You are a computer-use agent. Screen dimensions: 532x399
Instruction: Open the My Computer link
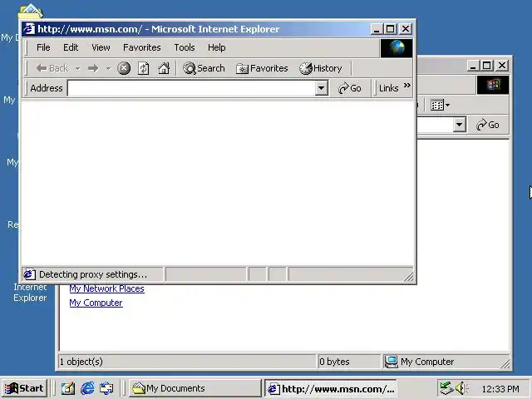click(x=96, y=303)
